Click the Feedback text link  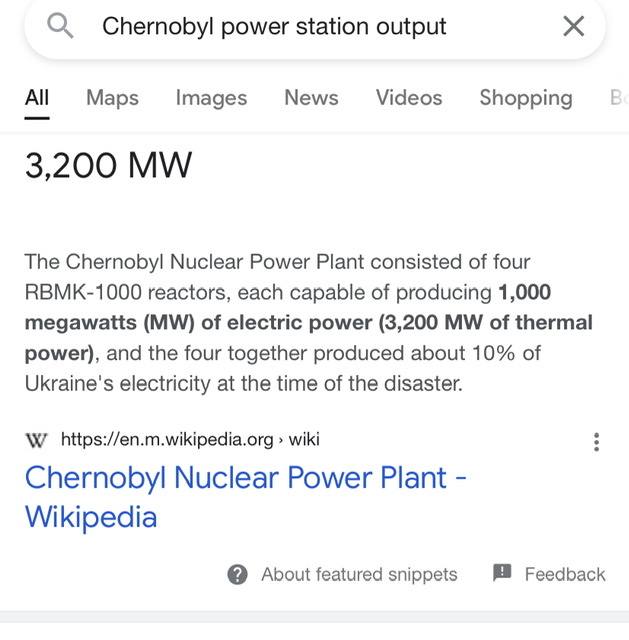(565, 575)
